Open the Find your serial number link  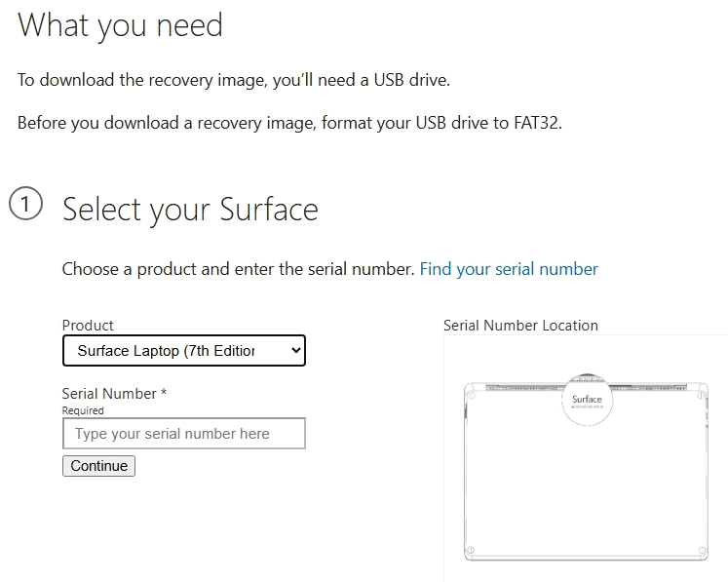pyautogui.click(x=509, y=269)
